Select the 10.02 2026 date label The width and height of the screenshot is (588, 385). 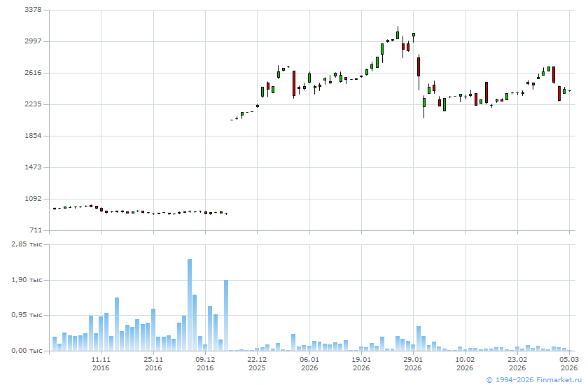click(465, 363)
